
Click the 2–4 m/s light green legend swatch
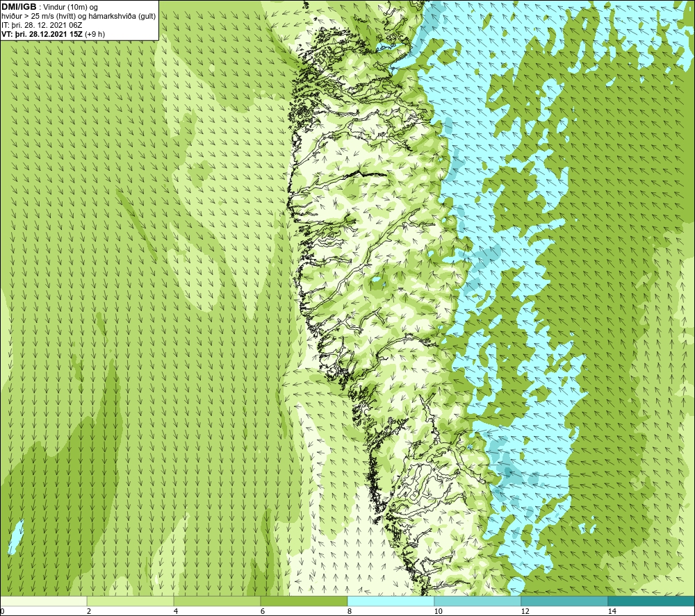coord(131,601)
